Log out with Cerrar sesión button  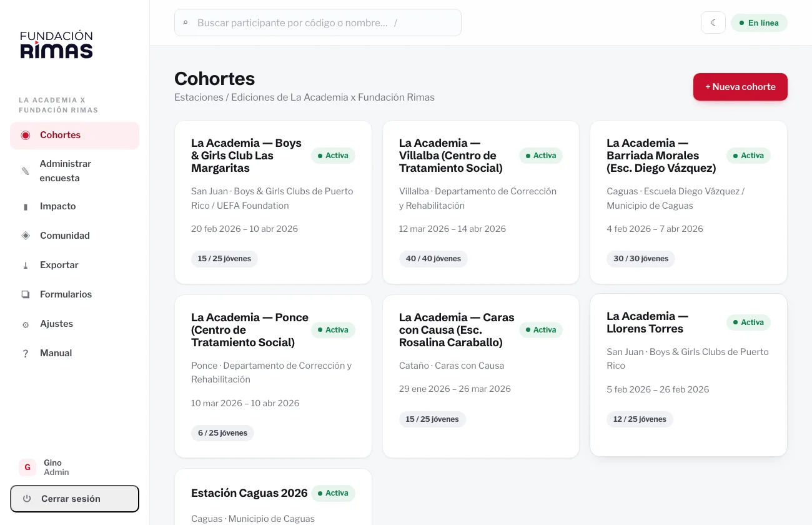click(74, 499)
